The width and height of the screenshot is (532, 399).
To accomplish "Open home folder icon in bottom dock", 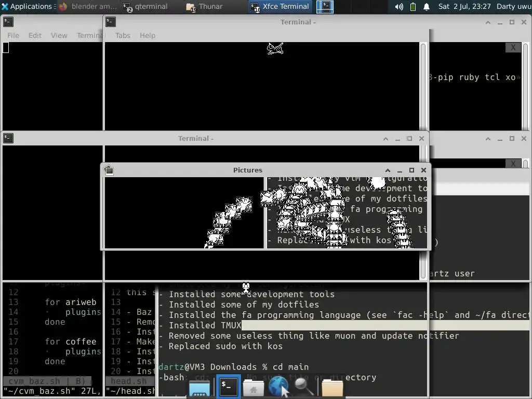I will tap(253, 388).
